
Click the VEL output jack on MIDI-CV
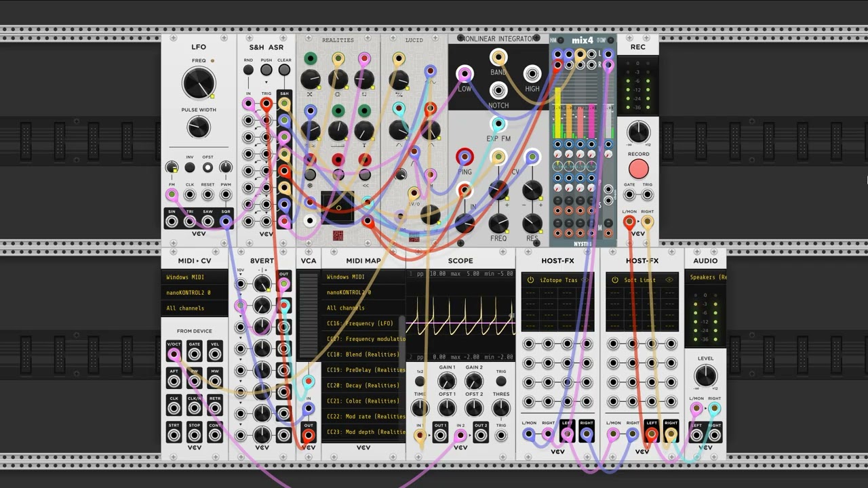(x=215, y=354)
